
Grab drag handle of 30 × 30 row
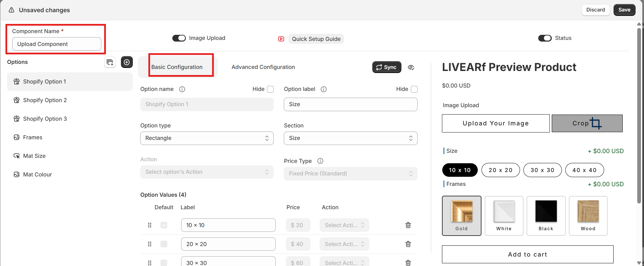[x=150, y=263]
